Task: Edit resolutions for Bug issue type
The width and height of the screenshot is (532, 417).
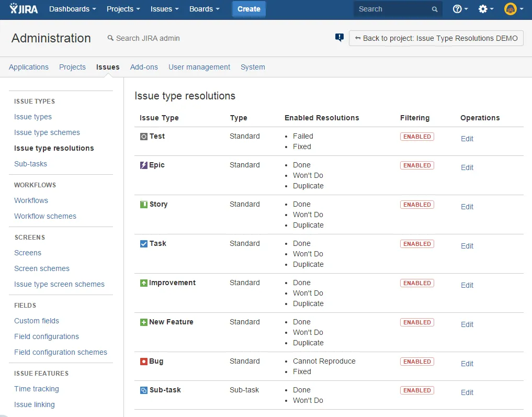Action: tap(467, 364)
